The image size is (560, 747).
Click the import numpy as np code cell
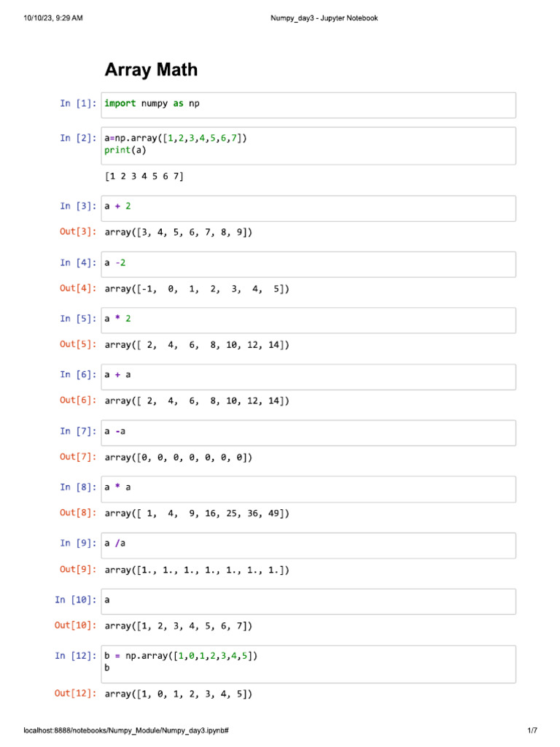[308, 105]
